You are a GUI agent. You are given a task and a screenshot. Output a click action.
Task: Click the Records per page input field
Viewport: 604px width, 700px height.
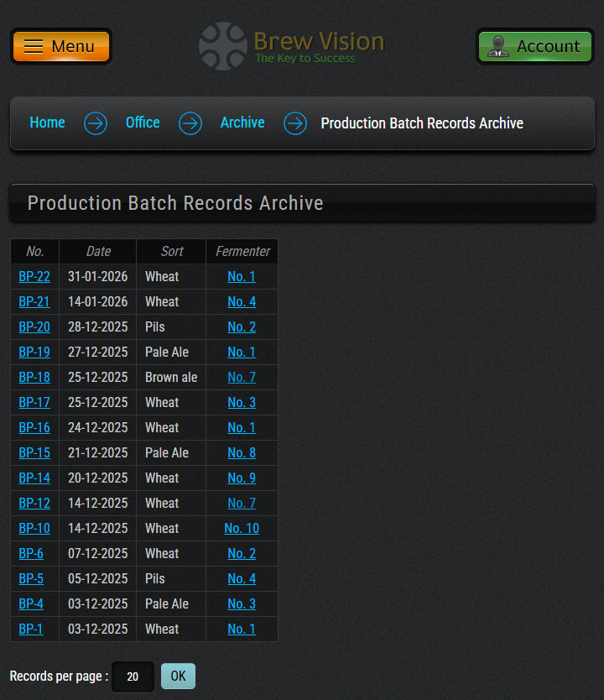click(133, 676)
